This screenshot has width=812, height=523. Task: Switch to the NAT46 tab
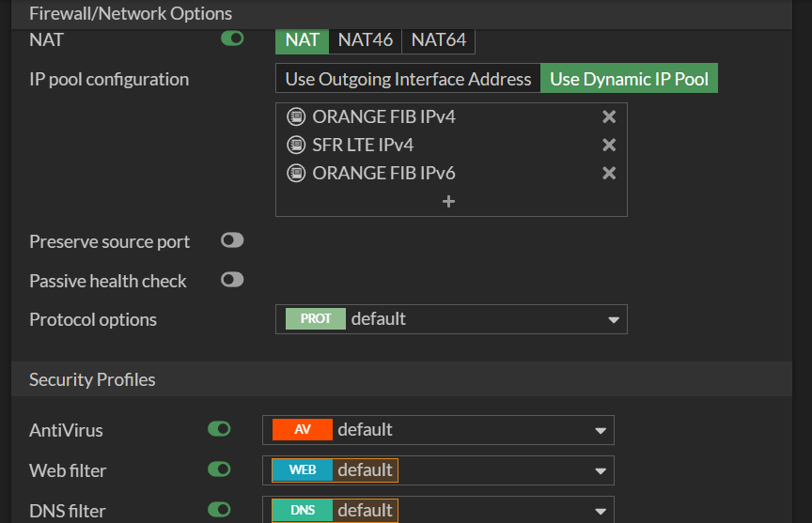[366, 40]
